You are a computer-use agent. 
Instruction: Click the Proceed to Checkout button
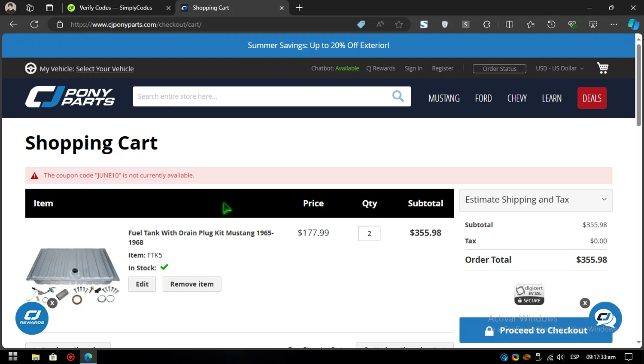536,330
